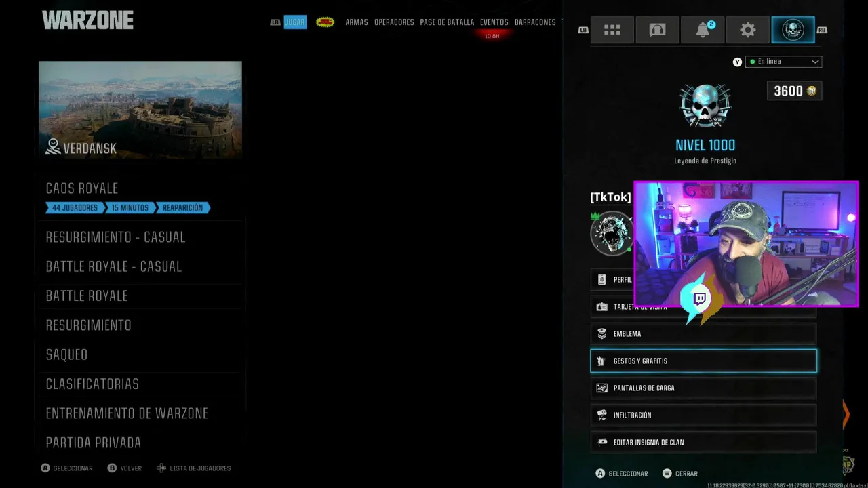Image resolution: width=868 pixels, height=488 pixels.
Task: Switch to the Operadores tab
Action: [394, 22]
